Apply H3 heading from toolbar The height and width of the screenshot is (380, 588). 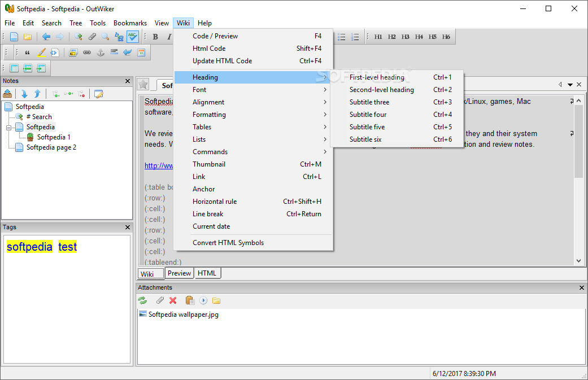click(405, 37)
